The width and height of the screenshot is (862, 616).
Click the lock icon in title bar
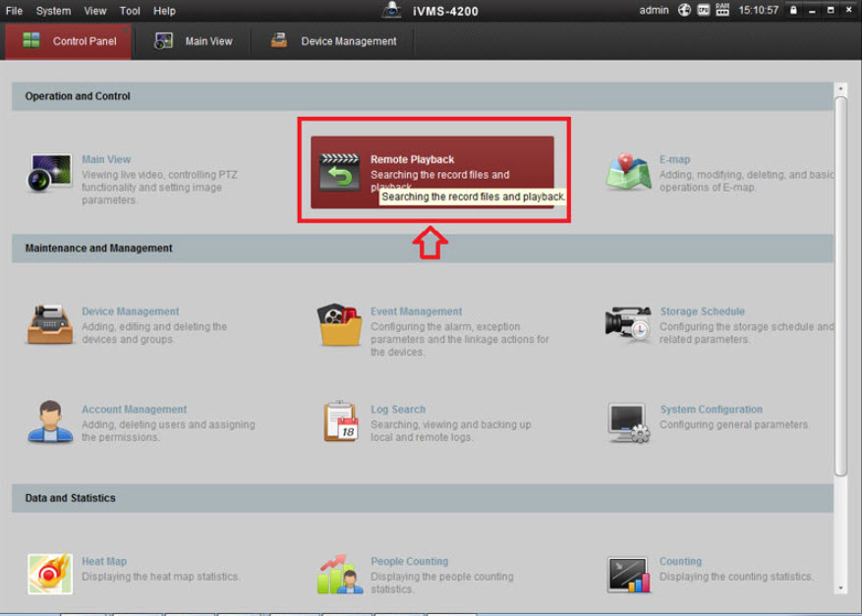click(x=793, y=10)
